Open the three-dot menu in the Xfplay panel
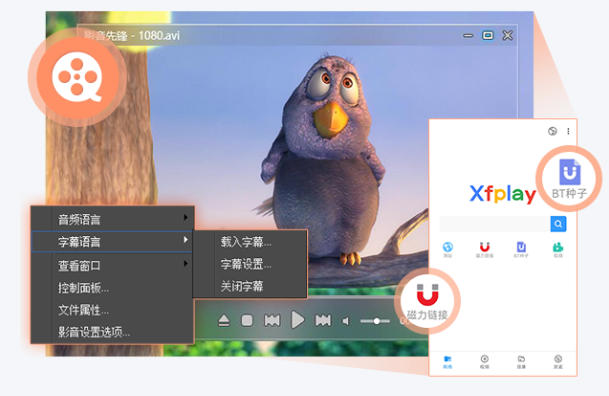 point(568,131)
